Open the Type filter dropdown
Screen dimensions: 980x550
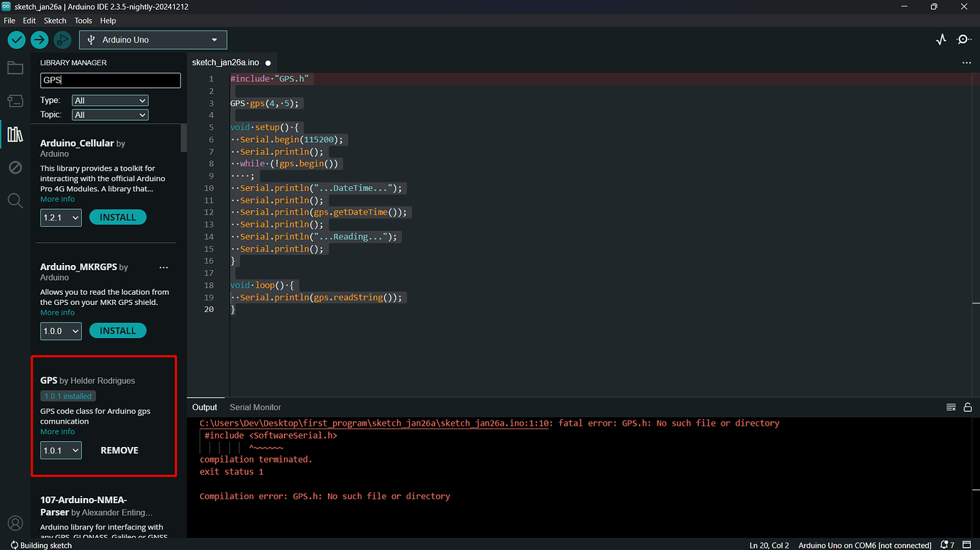pyautogui.click(x=109, y=100)
